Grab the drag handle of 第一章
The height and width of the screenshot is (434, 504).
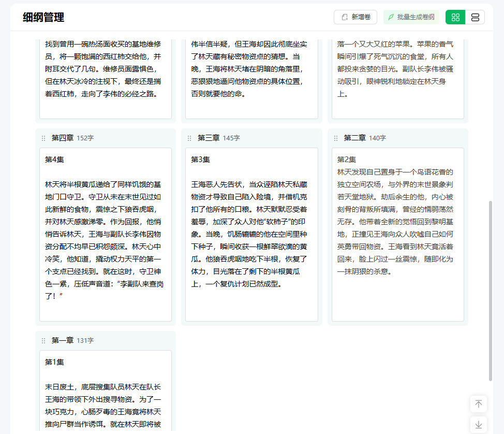click(43, 340)
